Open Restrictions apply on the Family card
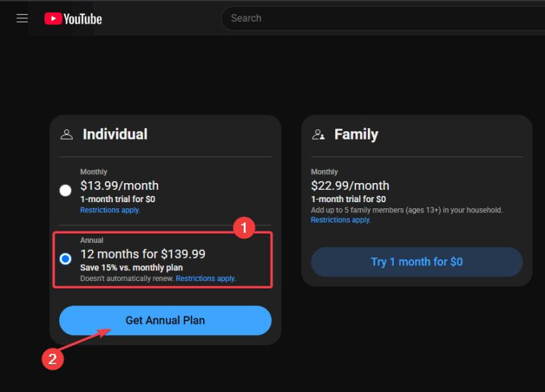545x392 pixels. [x=340, y=220]
